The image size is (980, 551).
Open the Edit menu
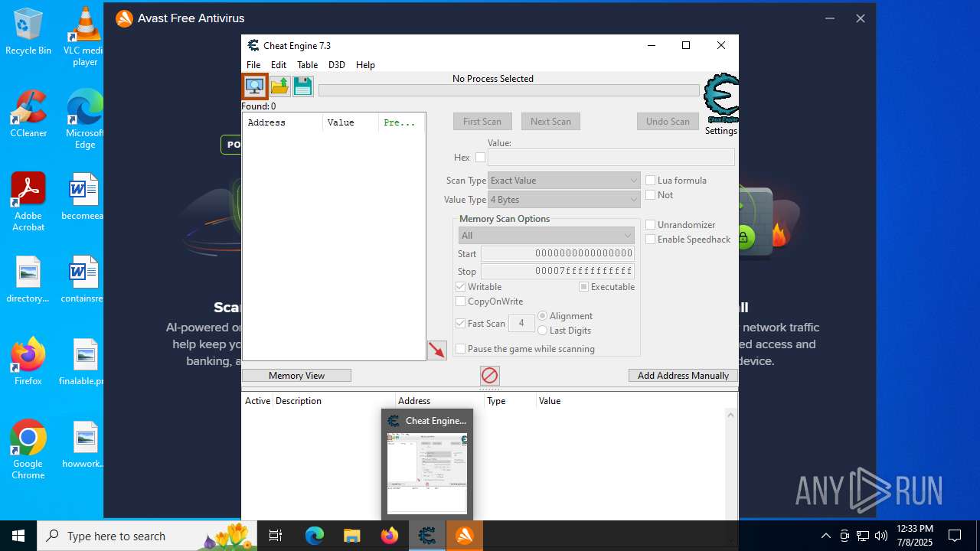pyautogui.click(x=279, y=65)
